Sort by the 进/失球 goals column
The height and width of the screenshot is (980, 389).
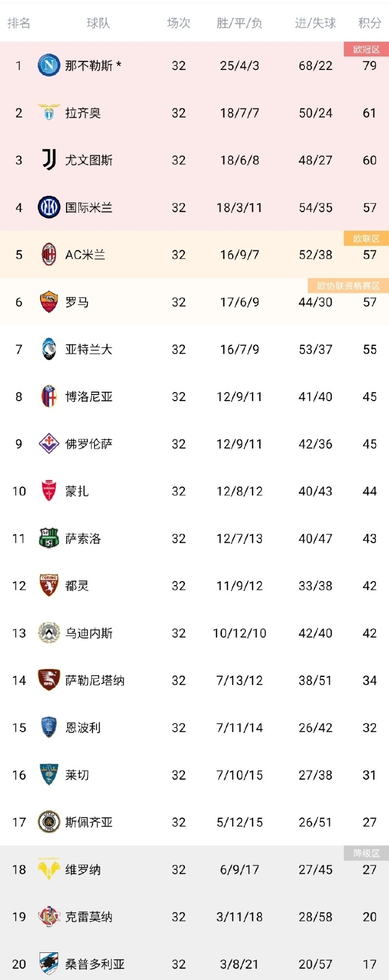[x=314, y=23]
